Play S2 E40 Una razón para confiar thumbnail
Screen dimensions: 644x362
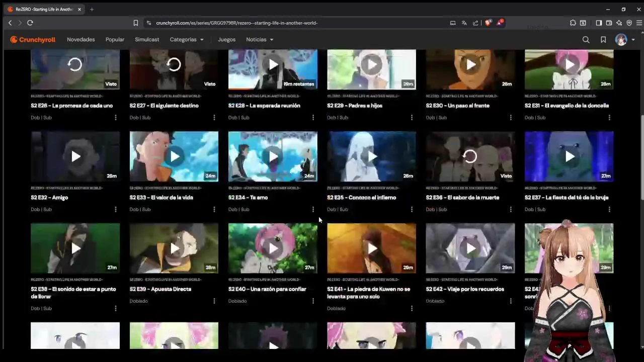pos(273,248)
